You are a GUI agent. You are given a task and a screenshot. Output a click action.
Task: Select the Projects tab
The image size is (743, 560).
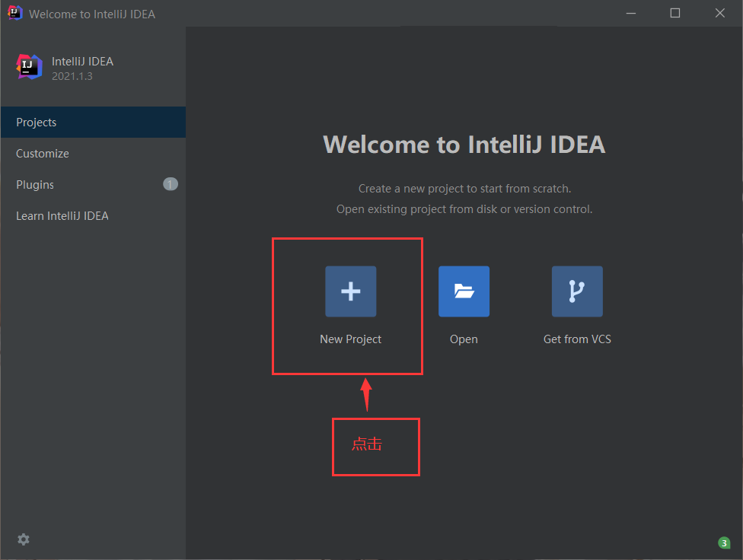click(x=37, y=123)
